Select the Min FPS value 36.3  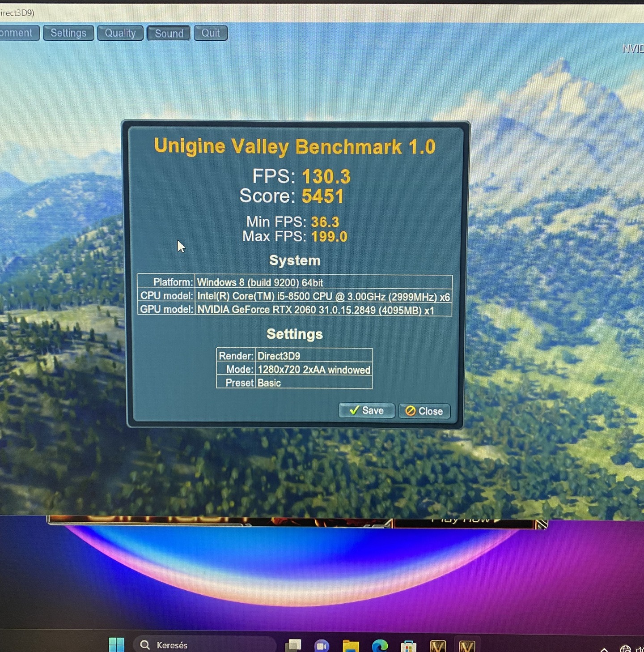coord(325,222)
